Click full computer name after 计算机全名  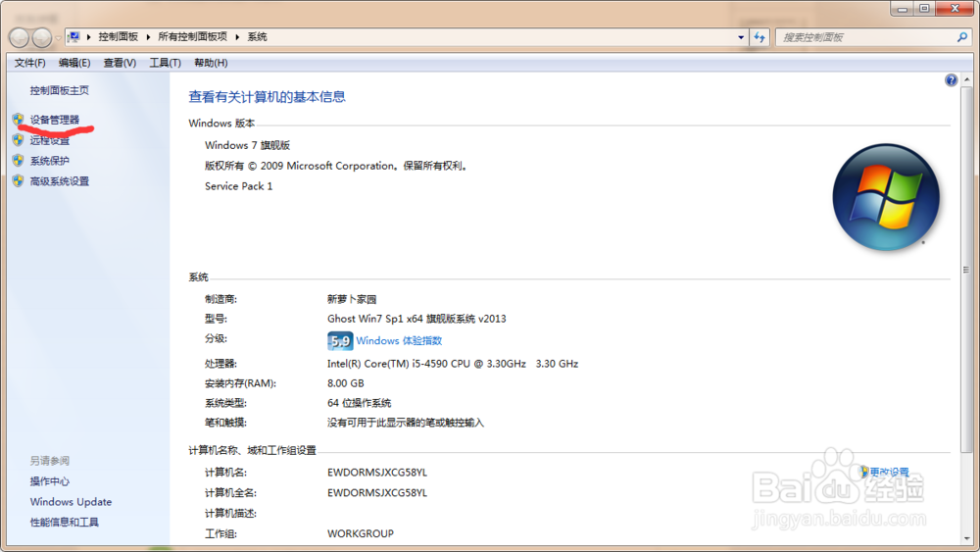[x=377, y=493]
